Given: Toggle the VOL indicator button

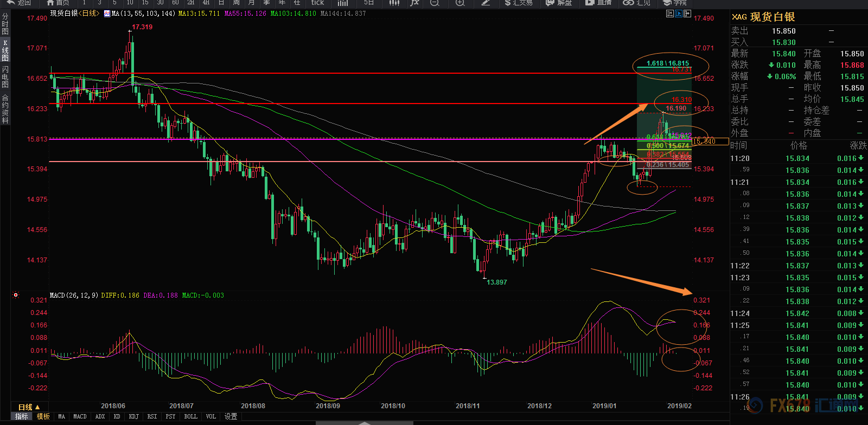Looking at the screenshot, I should click(210, 416).
